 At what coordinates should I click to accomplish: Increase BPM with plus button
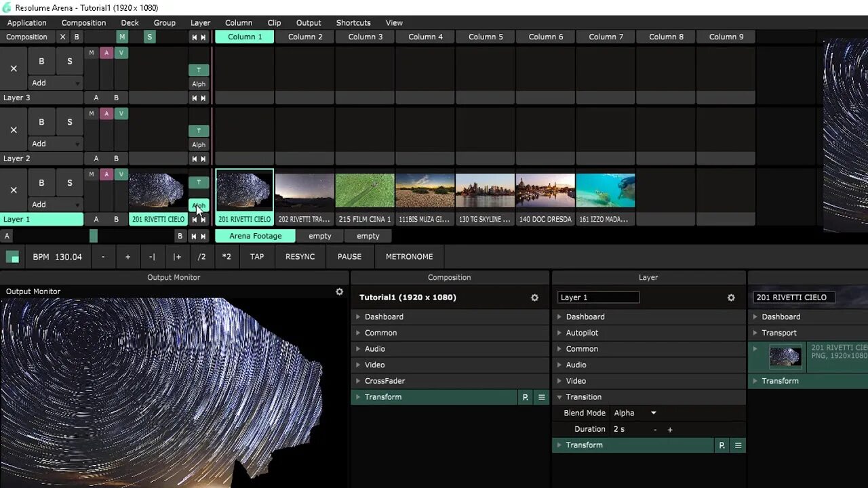click(x=127, y=257)
